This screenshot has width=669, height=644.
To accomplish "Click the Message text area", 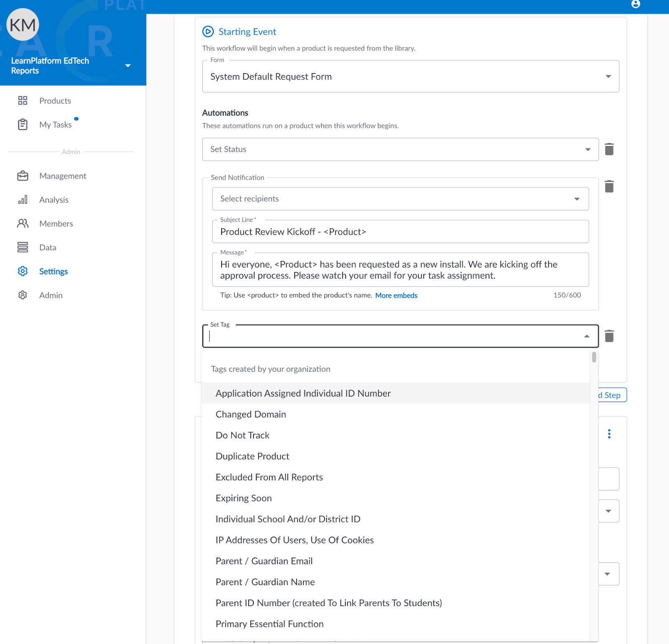I will [401, 270].
